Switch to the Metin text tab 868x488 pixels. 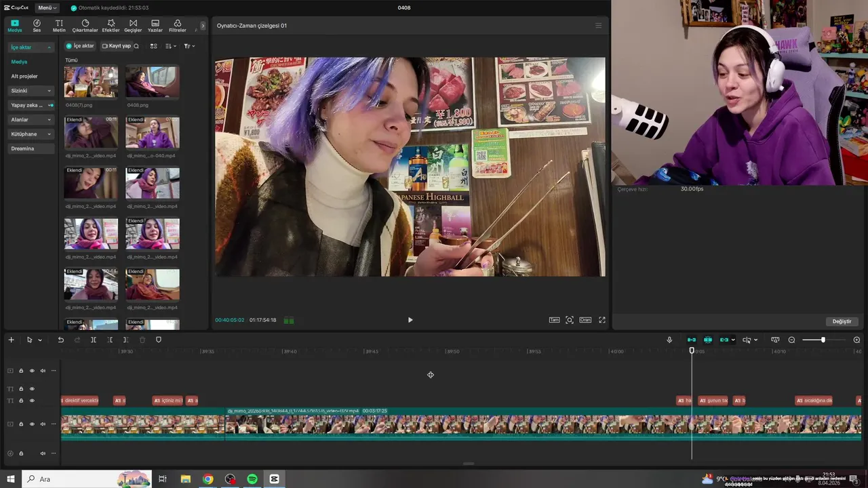pyautogui.click(x=59, y=26)
